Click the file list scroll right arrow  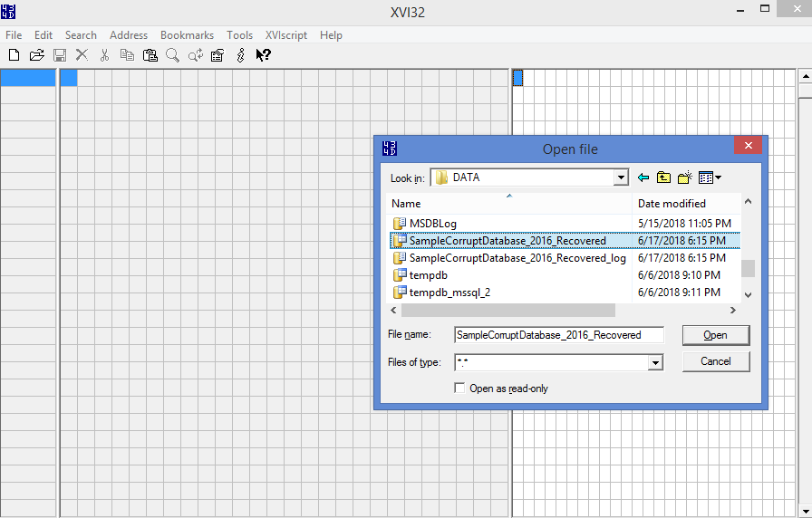(x=733, y=310)
